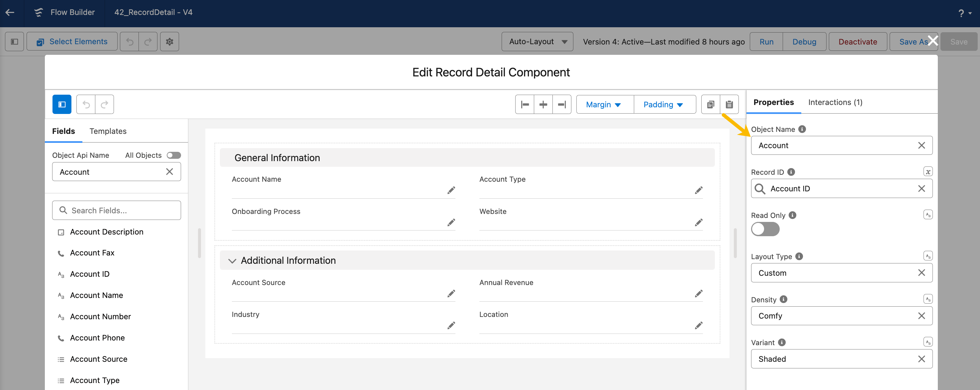Toggle the blue side panel button
Viewport: 980px width, 390px height.
tap(62, 105)
